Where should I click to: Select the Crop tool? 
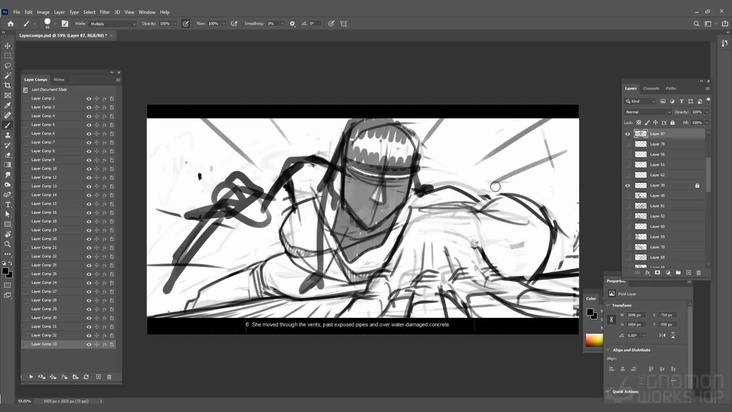pyautogui.click(x=7, y=85)
